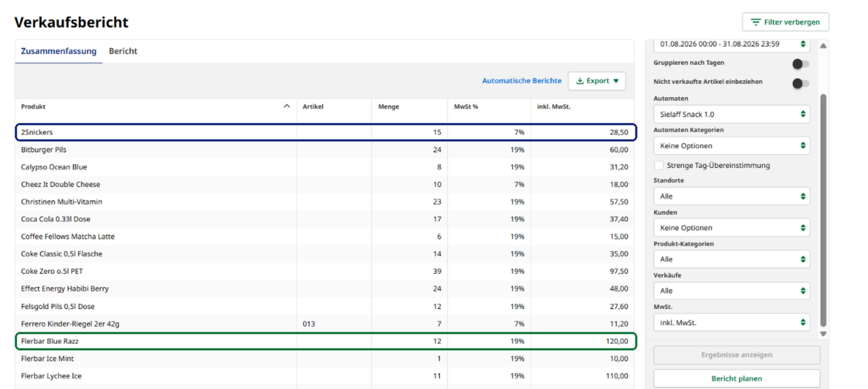
Task: Select the Flerbar Blue Razz row
Action: pyautogui.click(x=325, y=341)
